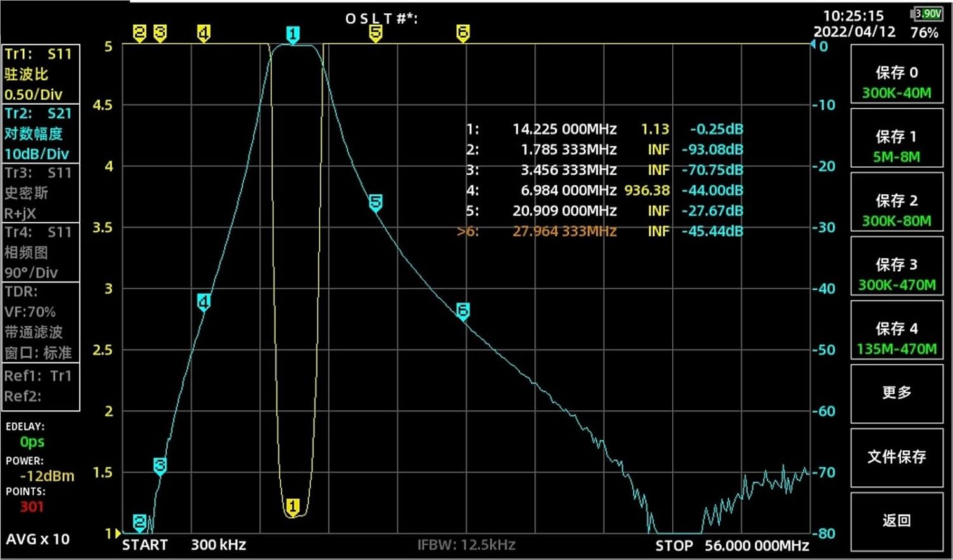Tap cyan marker 6 on S21 curve
Image resolution: width=953 pixels, height=560 pixels.
click(463, 311)
